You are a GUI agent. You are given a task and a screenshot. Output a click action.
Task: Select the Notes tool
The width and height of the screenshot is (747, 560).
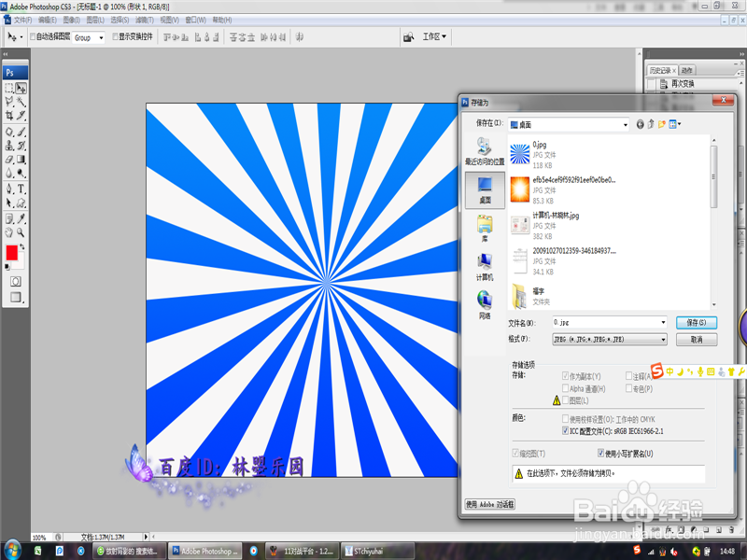click(x=9, y=218)
